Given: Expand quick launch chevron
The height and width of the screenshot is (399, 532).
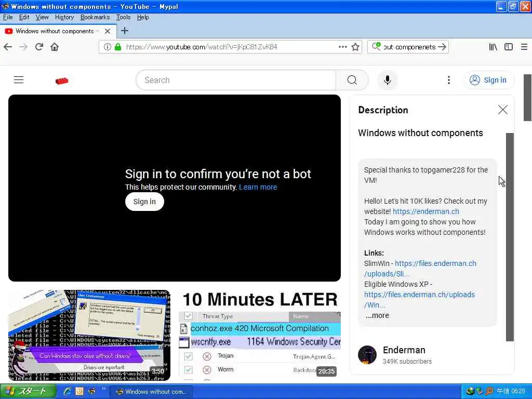Looking at the screenshot, I should [x=103, y=389].
